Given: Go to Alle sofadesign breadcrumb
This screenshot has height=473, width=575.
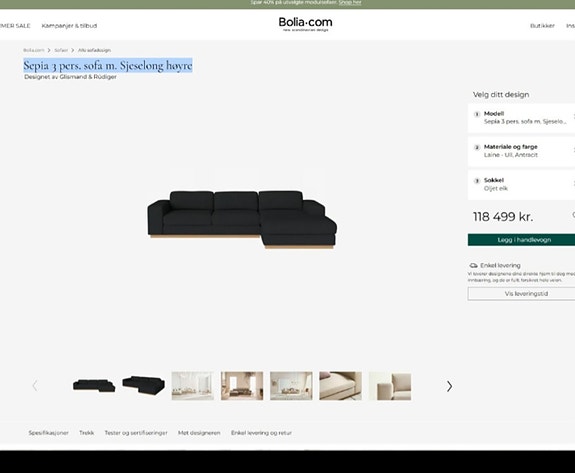Looking at the screenshot, I should [94, 50].
